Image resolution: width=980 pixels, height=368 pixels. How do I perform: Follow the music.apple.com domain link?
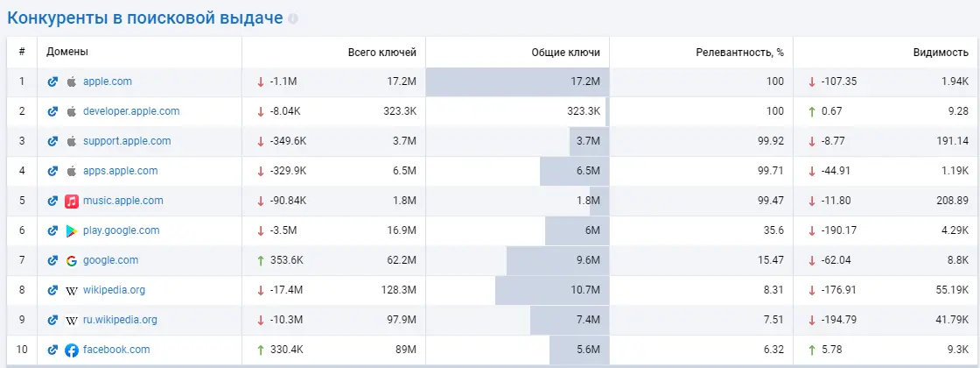pyautogui.click(x=123, y=201)
